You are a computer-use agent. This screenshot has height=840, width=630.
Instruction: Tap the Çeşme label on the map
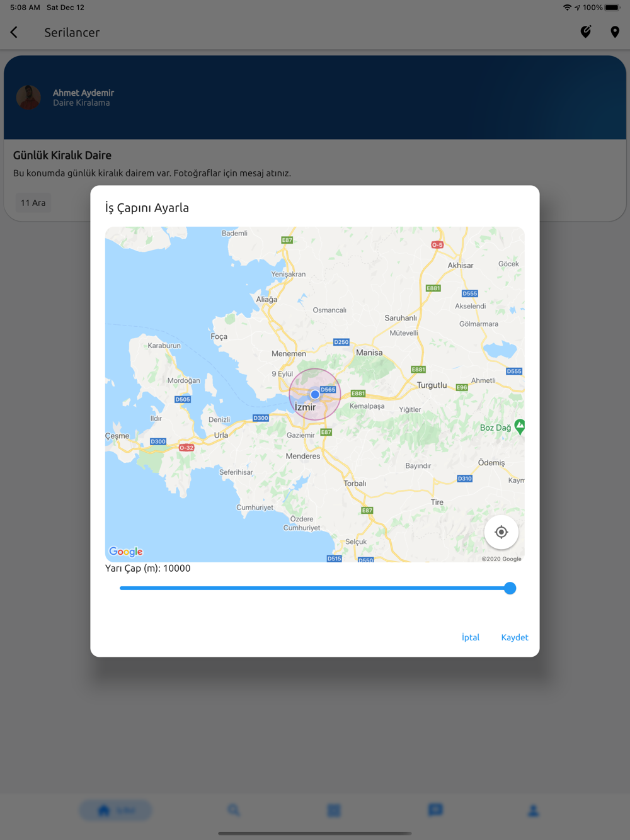(117, 436)
